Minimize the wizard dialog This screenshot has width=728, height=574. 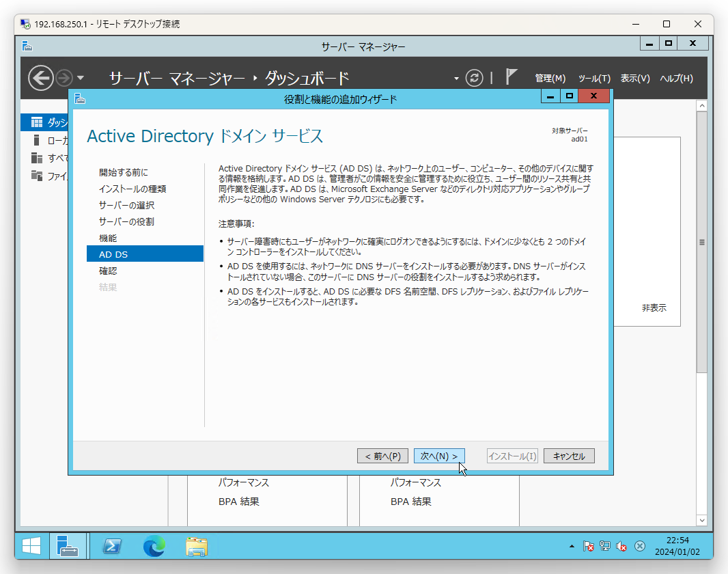click(x=550, y=96)
